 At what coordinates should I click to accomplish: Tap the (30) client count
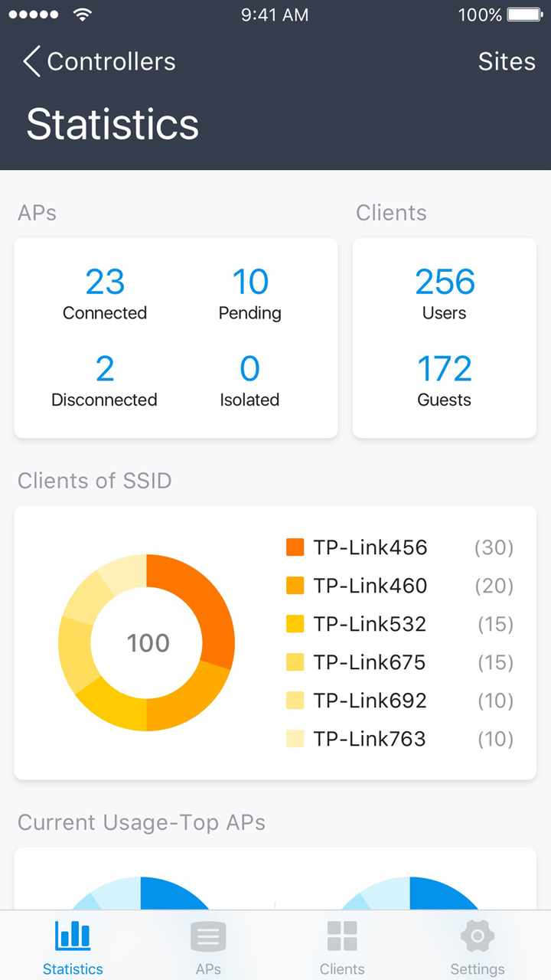tap(494, 547)
